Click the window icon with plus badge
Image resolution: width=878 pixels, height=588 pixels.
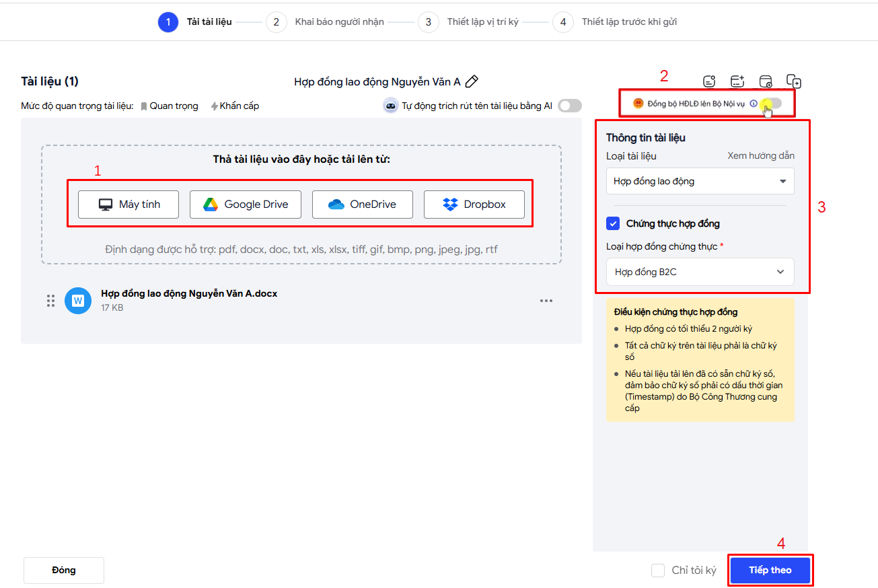click(x=766, y=81)
